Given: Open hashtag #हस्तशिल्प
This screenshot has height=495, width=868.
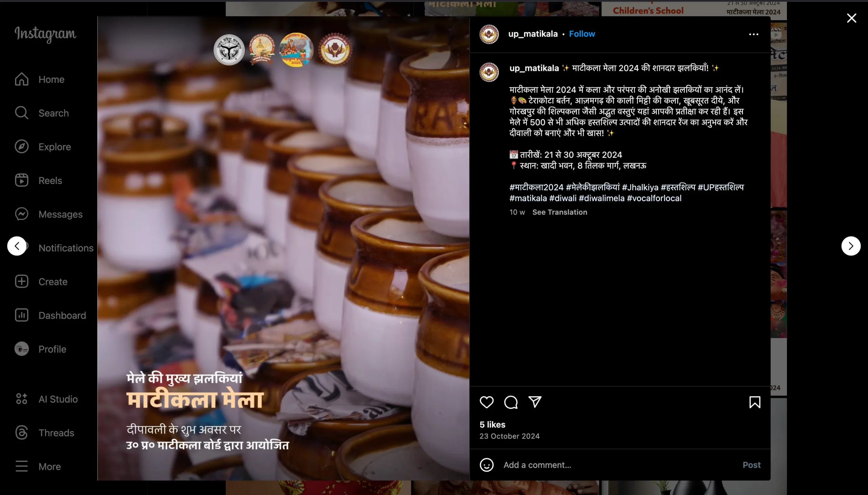Looking at the screenshot, I should [678, 187].
